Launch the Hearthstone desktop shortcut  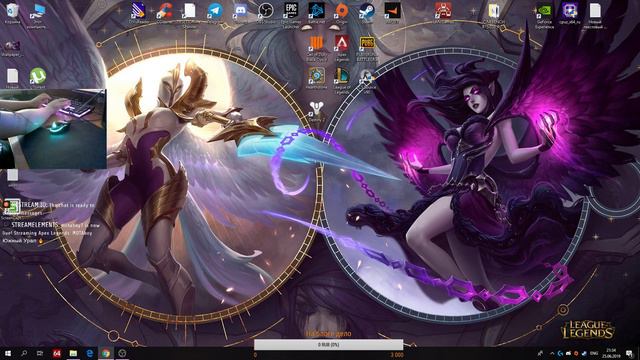(316, 78)
